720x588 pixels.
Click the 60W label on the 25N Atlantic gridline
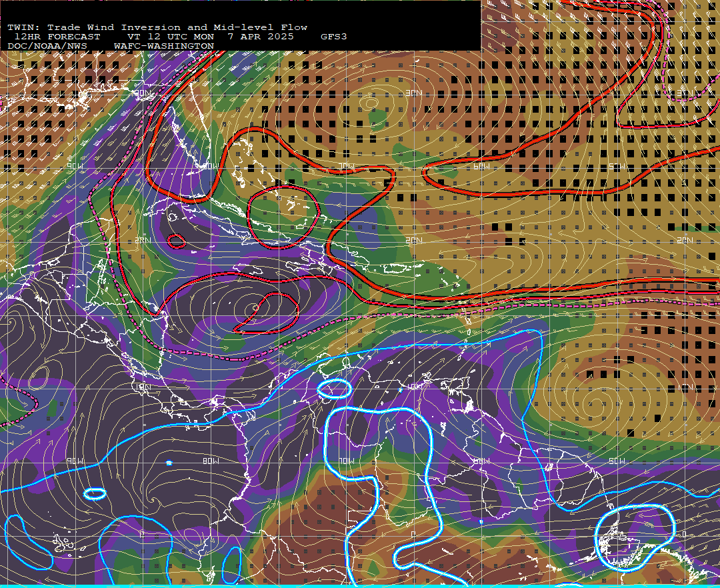point(482,166)
